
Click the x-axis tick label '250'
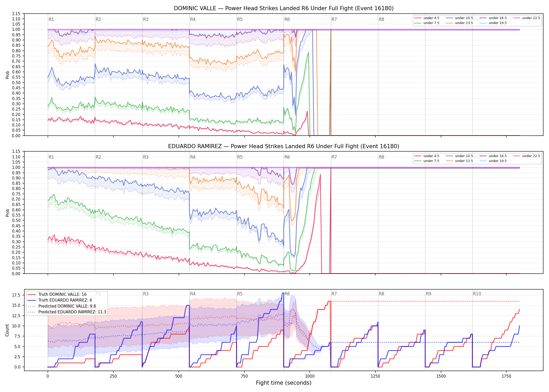click(x=113, y=376)
